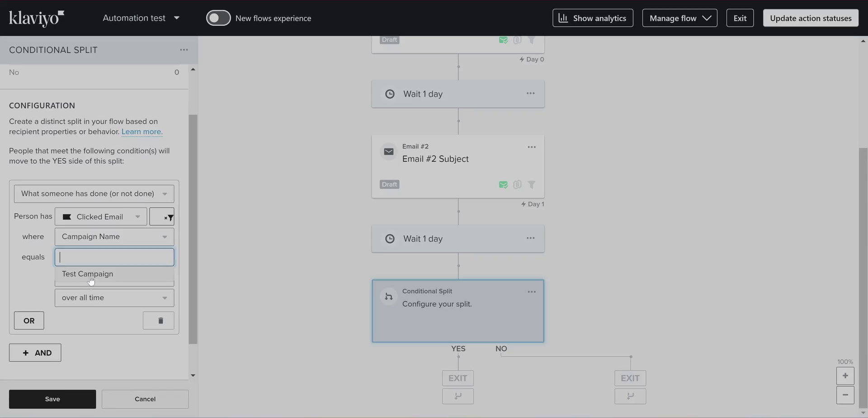The image size is (868, 418).
Task: Open Conditional Split panel options menu
Action: (184, 50)
